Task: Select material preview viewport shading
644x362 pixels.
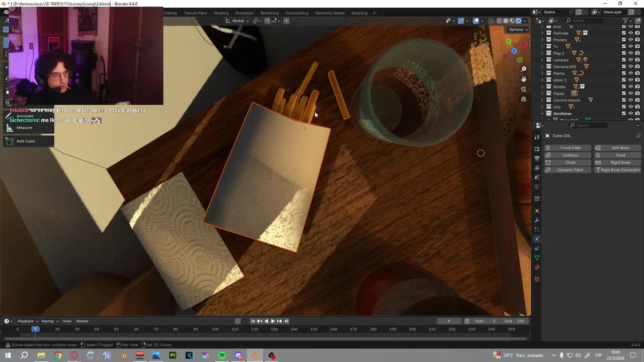Action: click(512, 21)
